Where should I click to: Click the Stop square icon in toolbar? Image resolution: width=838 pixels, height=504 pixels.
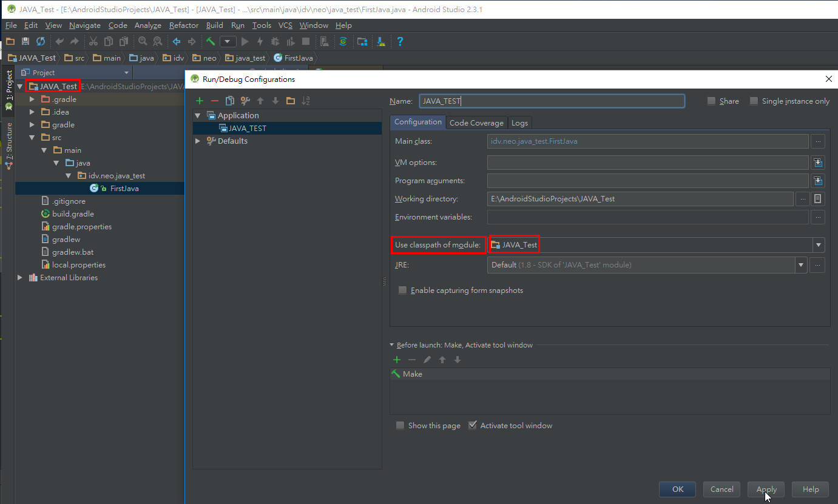tap(306, 41)
